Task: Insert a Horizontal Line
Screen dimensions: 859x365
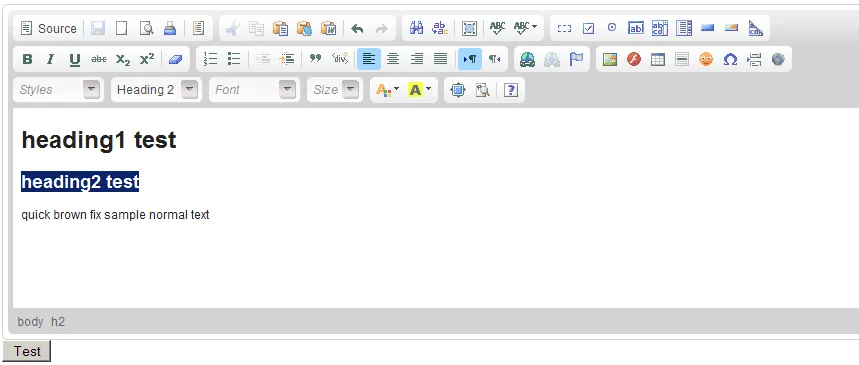Action: pos(682,59)
